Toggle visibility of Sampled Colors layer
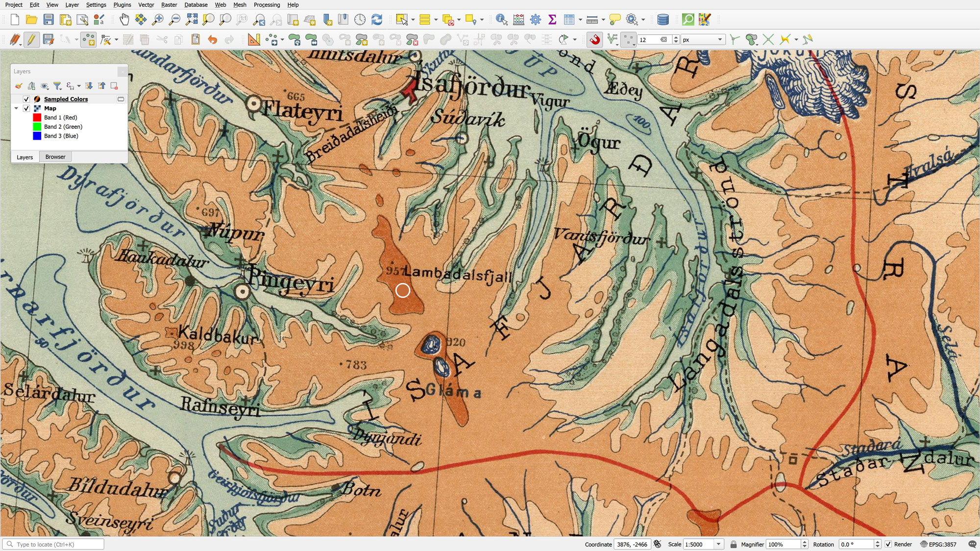The width and height of the screenshot is (980, 551). click(26, 99)
